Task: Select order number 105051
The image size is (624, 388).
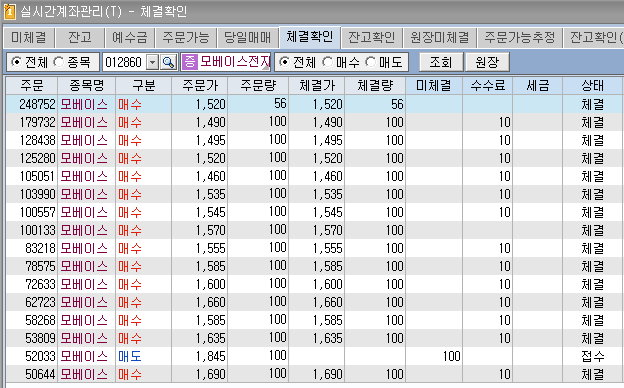Action: pyautogui.click(x=37, y=176)
